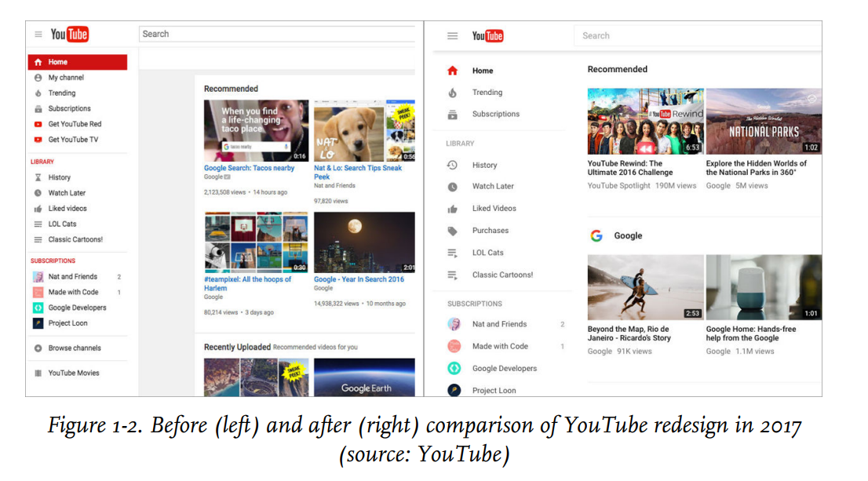Open hamburger menu in old YouTube layout
This screenshot has height=481, width=868.
[x=38, y=35]
